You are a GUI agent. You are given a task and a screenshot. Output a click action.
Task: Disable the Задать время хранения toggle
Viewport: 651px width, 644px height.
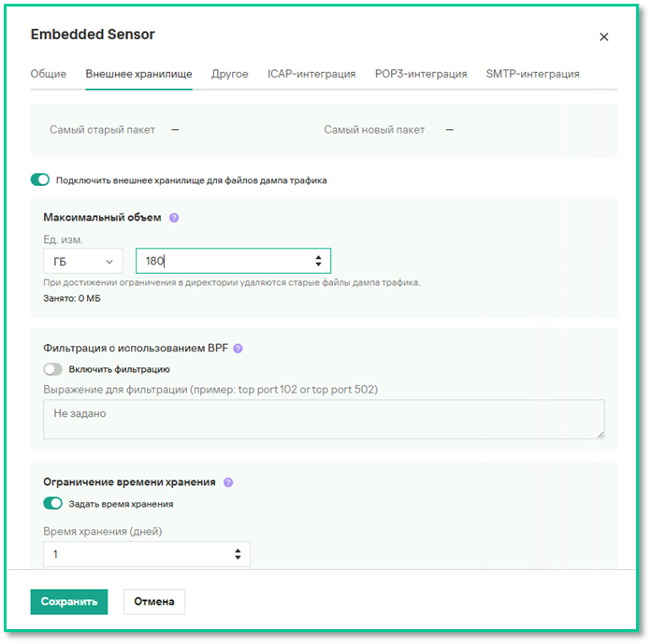pyautogui.click(x=53, y=504)
